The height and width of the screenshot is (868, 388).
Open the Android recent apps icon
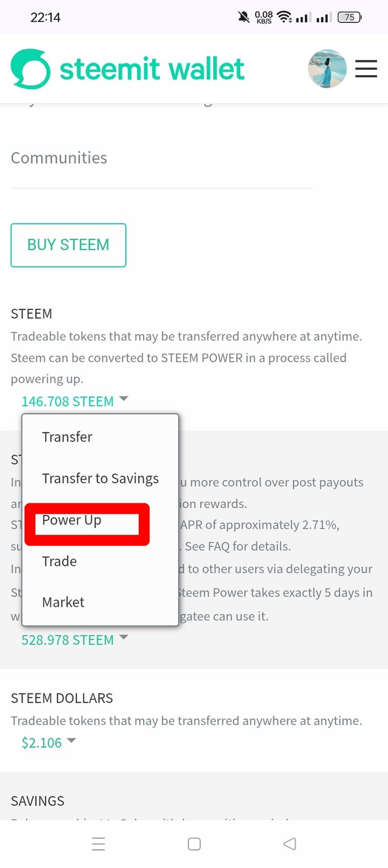(98, 844)
